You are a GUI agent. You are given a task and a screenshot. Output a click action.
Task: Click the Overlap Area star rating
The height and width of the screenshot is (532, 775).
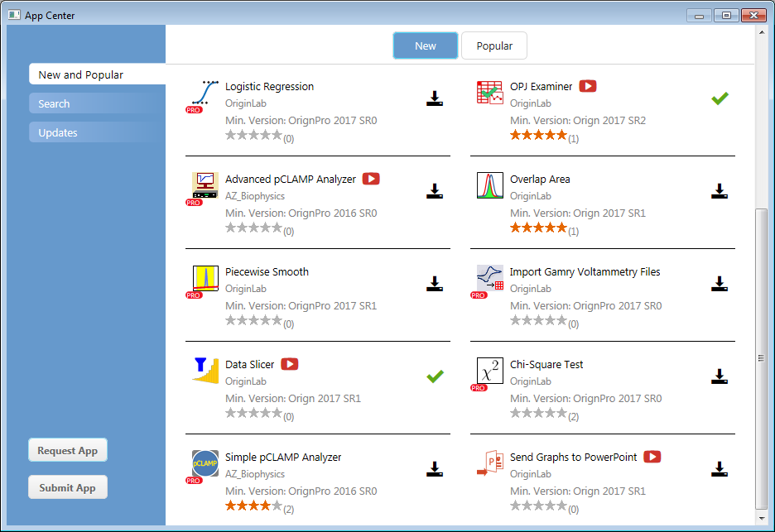(538, 228)
